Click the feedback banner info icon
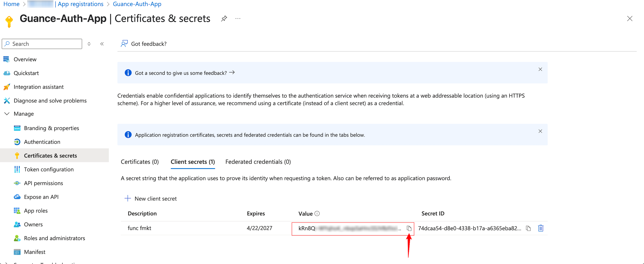644x264 pixels. 128,73
